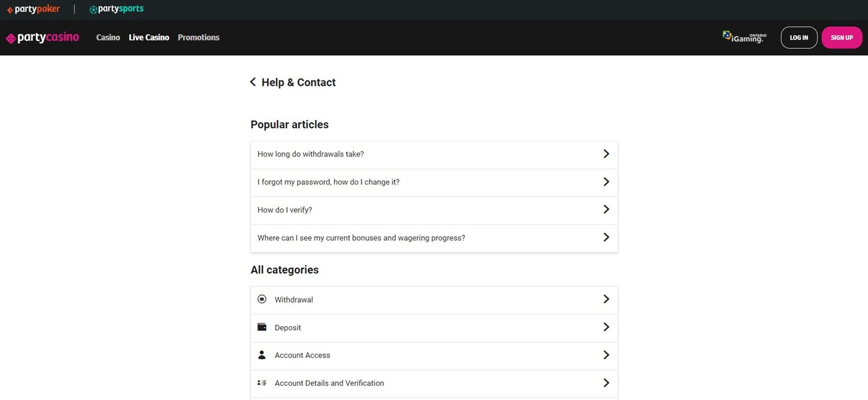868x400 pixels.
Task: Click the Account Access person icon
Action: pos(262,355)
